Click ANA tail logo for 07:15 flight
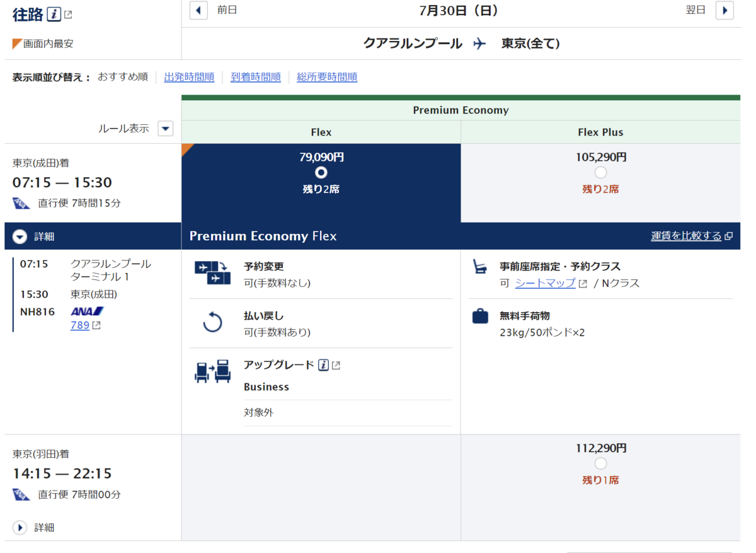This screenshot has height=553, width=756. tap(21, 203)
